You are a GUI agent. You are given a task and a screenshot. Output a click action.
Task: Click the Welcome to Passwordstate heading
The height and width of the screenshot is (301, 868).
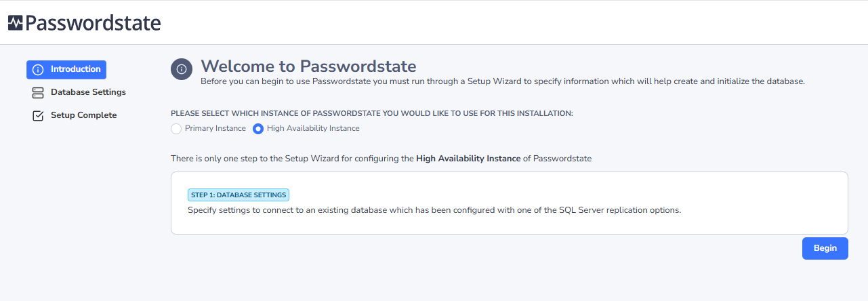(x=308, y=66)
